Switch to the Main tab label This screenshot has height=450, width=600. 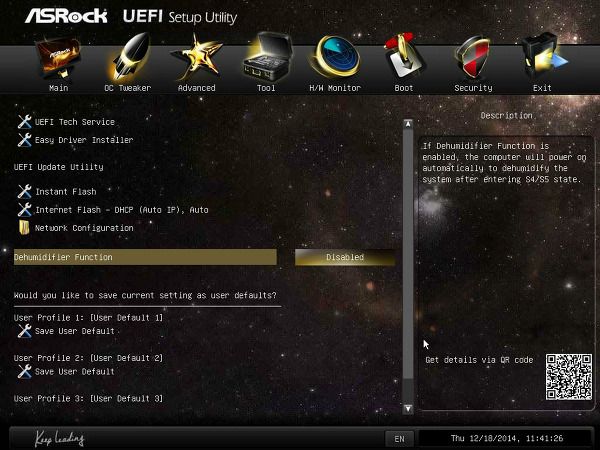[59, 88]
